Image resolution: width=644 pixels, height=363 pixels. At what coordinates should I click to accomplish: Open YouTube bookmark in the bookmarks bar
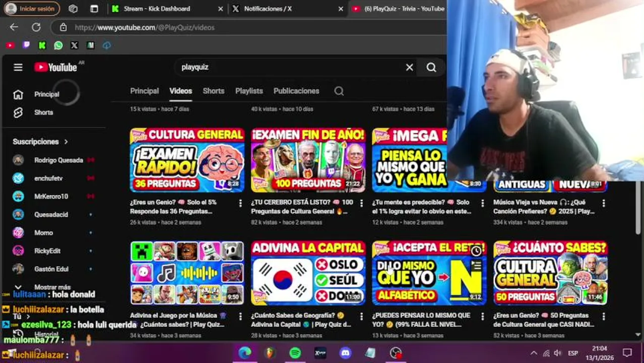(10, 45)
